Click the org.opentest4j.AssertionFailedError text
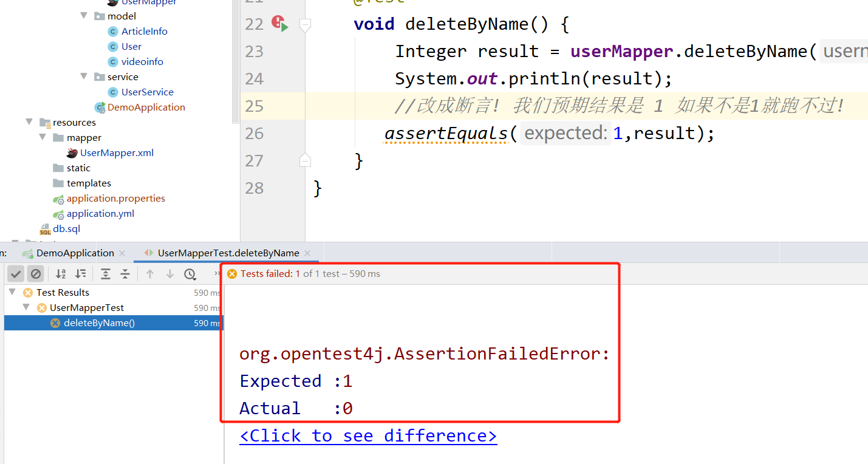Screen dimensions: 868x464 point(425,353)
